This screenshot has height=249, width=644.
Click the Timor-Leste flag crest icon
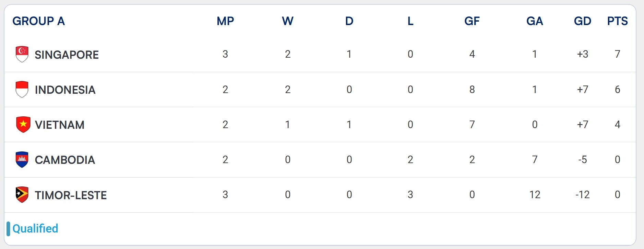(22, 195)
